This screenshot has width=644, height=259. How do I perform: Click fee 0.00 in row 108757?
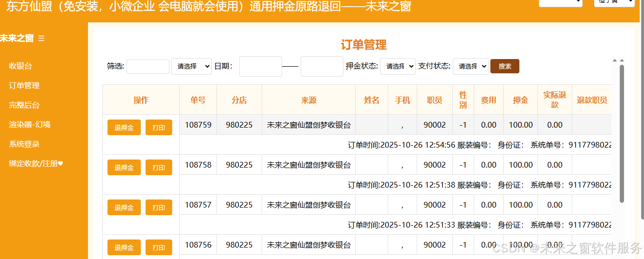coord(488,205)
